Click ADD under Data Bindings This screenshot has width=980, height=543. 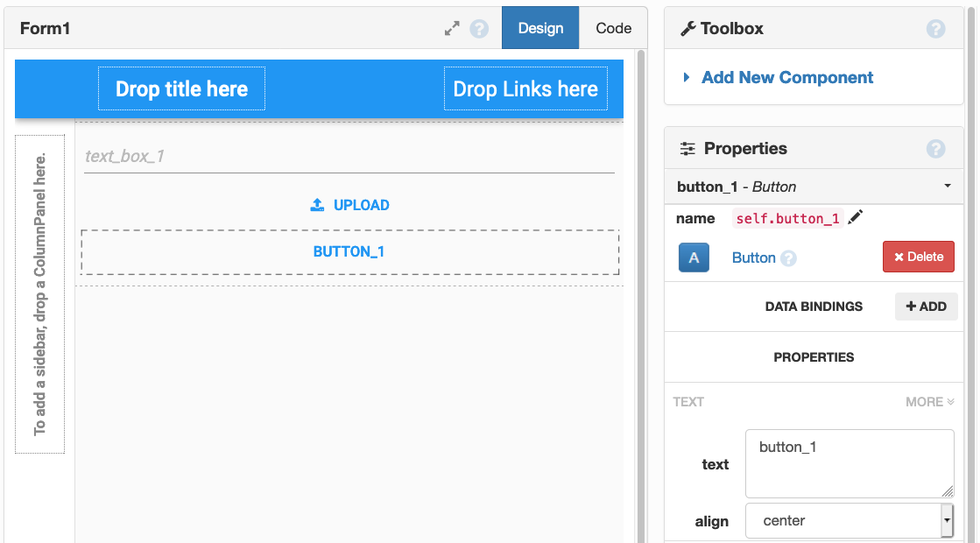tap(926, 306)
